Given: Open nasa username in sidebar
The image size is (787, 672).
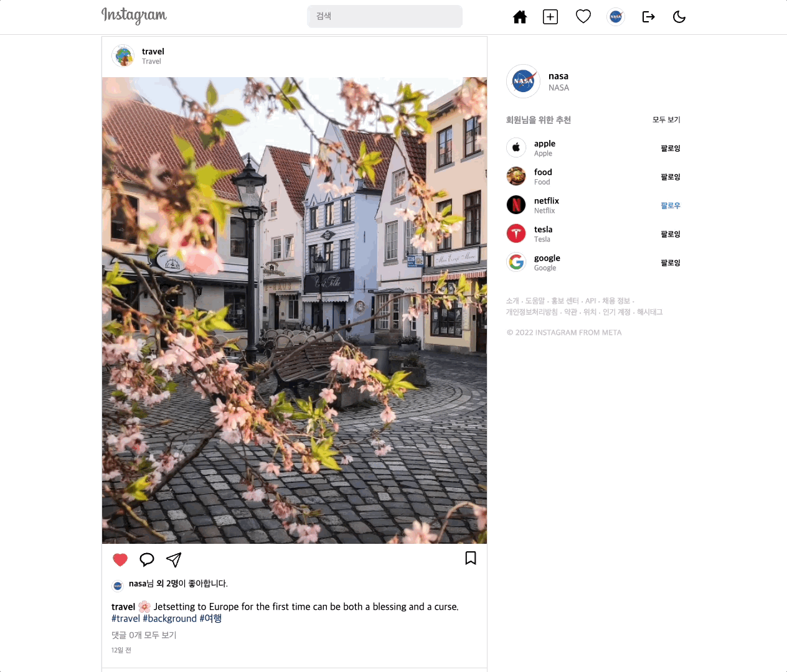Looking at the screenshot, I should pos(558,76).
